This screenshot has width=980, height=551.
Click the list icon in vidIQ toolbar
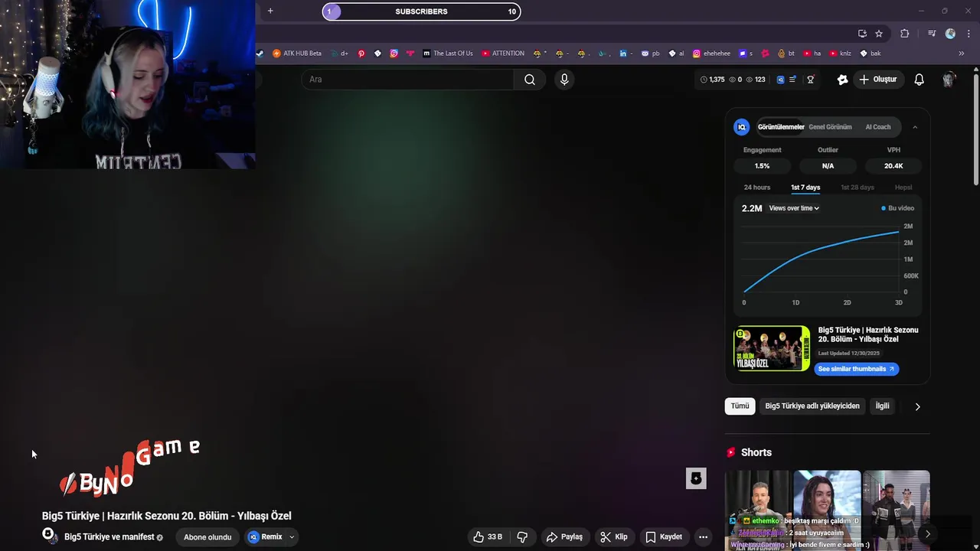coord(792,80)
